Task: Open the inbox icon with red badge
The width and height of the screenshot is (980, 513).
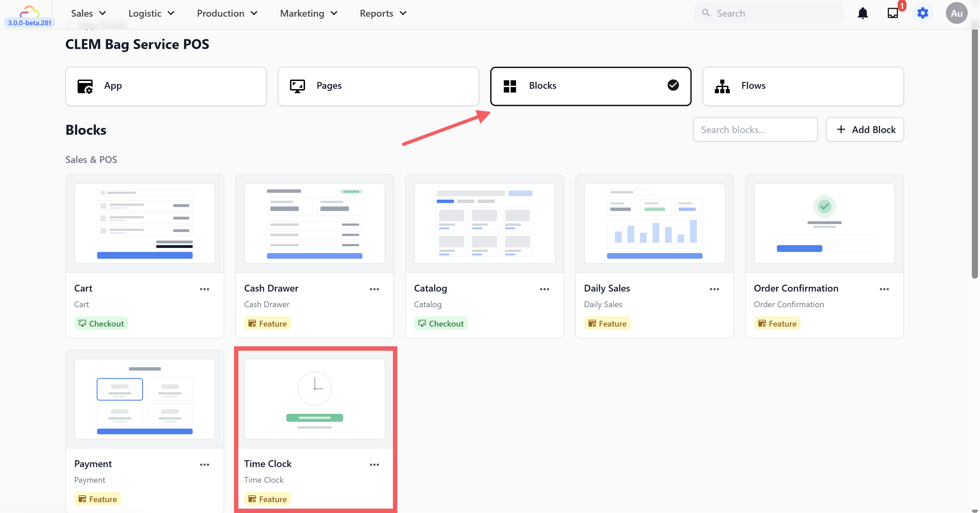Action: coord(893,13)
